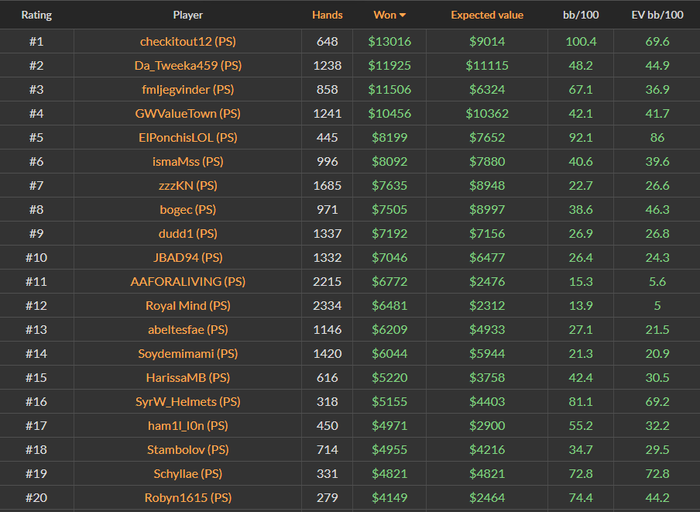700x512 pixels.
Task: Open player checkitout12 profile
Action: tap(188, 41)
